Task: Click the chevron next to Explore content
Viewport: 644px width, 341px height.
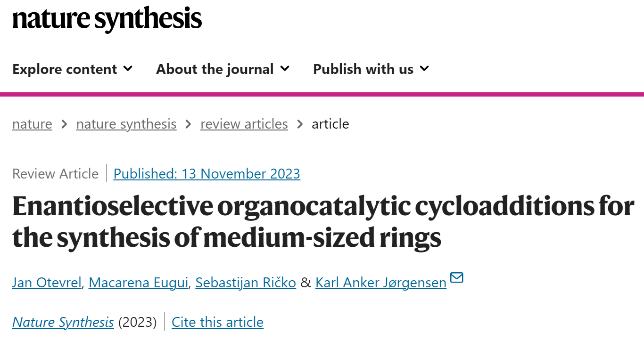Action: 128,69
